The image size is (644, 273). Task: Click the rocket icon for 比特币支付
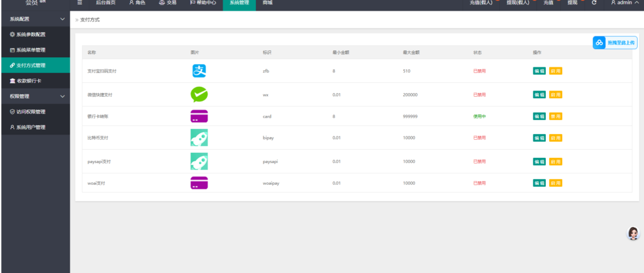pos(199,138)
